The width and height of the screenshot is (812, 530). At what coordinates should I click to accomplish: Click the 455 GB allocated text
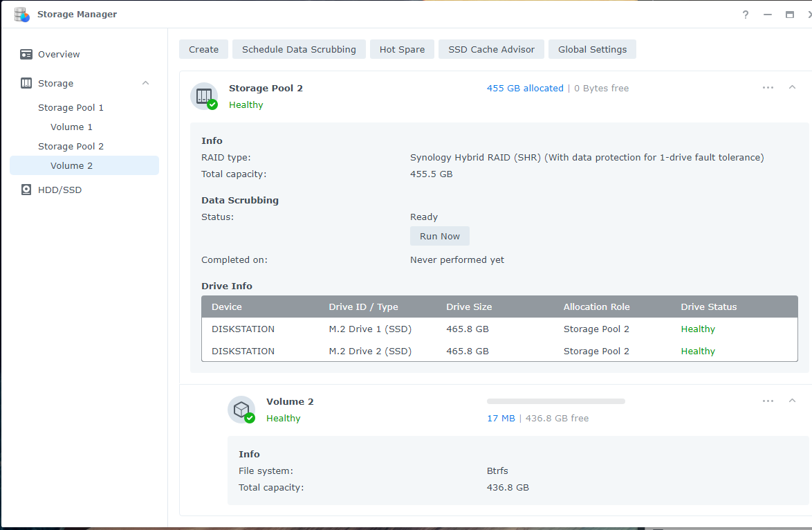coord(525,89)
